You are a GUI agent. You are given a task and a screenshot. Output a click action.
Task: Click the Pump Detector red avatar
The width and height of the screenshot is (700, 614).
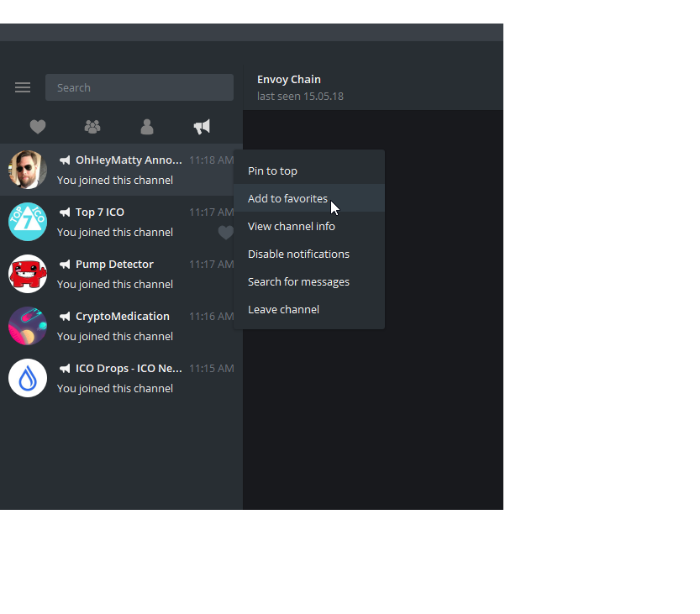[28, 274]
